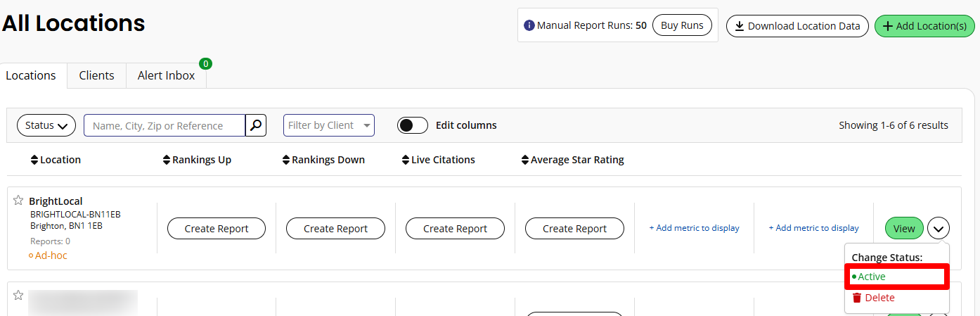Switch to the Clients tab
The height and width of the screenshot is (316, 980).
tap(96, 75)
